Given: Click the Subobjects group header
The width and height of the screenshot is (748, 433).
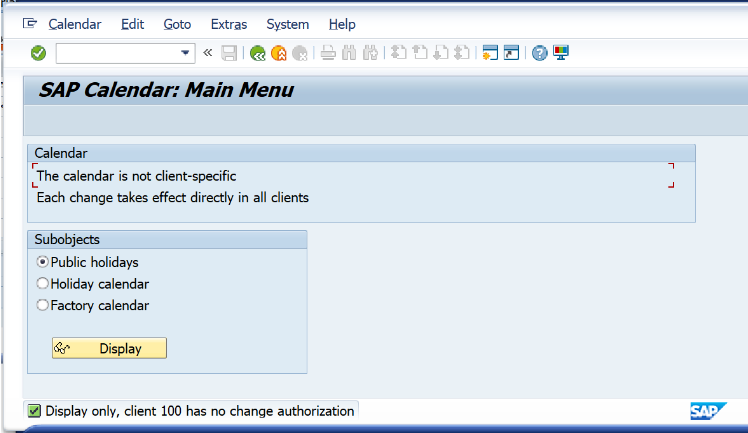Looking at the screenshot, I should tap(167, 239).
